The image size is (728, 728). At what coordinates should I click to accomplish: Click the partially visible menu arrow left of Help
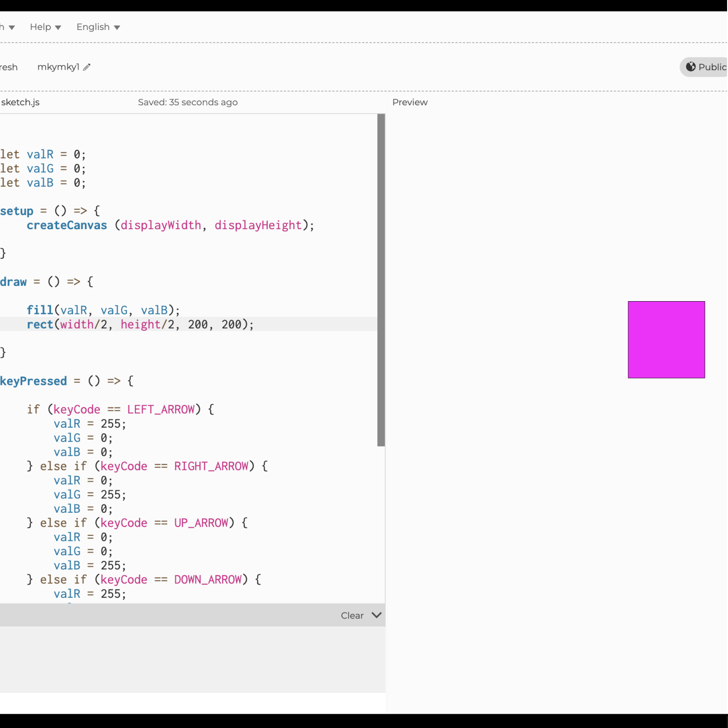(x=12, y=27)
